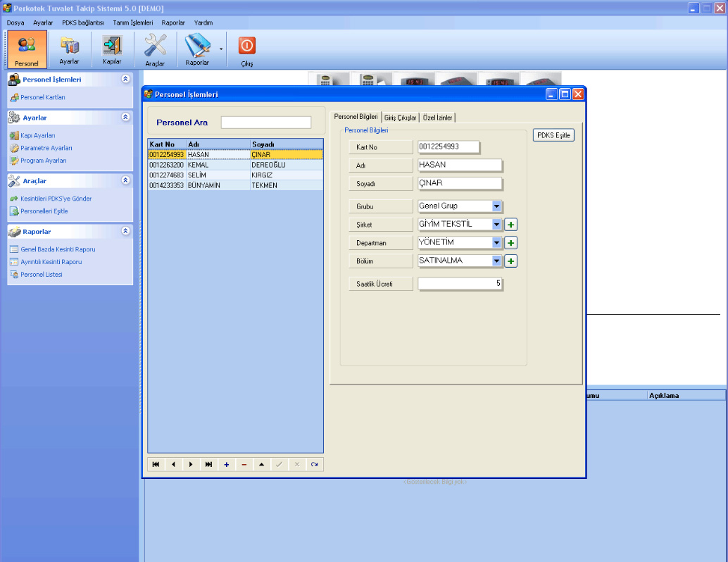Collapse the Personel İşlemleri sidebar panel
The width and height of the screenshot is (728, 562).
[x=125, y=80]
